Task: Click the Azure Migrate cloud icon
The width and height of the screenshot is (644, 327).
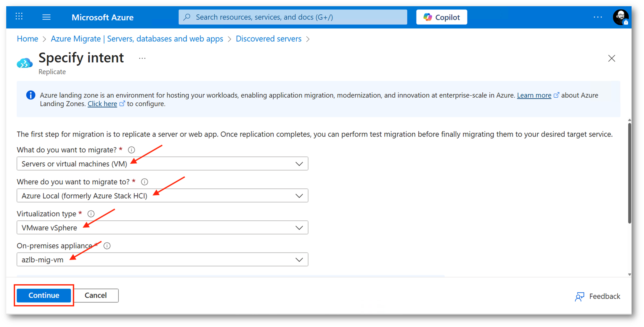Action: (25, 63)
